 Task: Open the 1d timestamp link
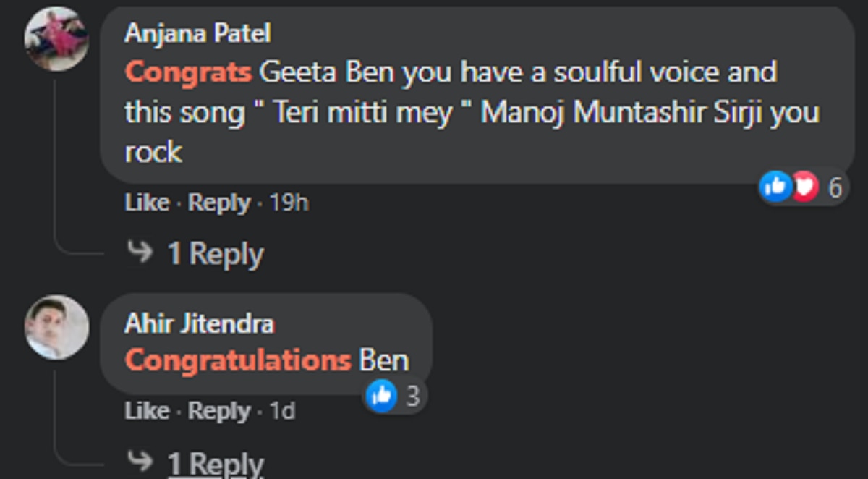click(282, 411)
